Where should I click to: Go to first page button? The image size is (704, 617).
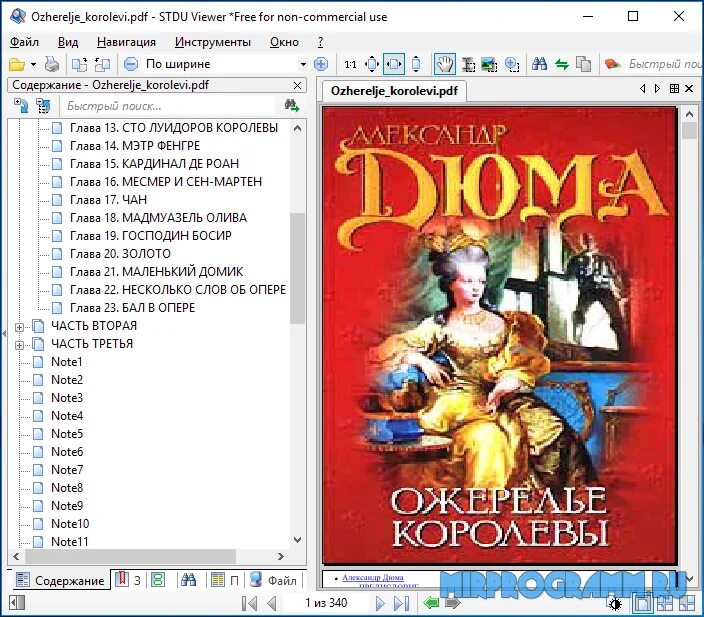click(x=249, y=603)
